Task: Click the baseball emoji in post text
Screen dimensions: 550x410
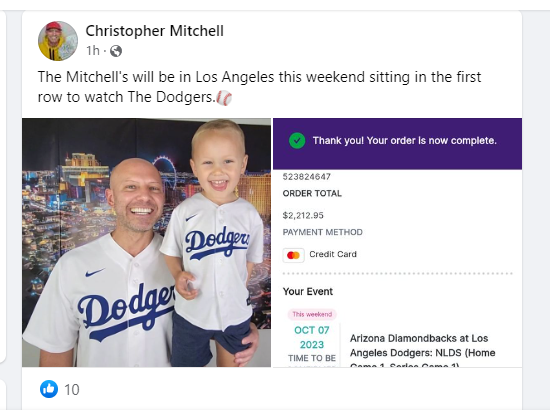Action: [224, 98]
